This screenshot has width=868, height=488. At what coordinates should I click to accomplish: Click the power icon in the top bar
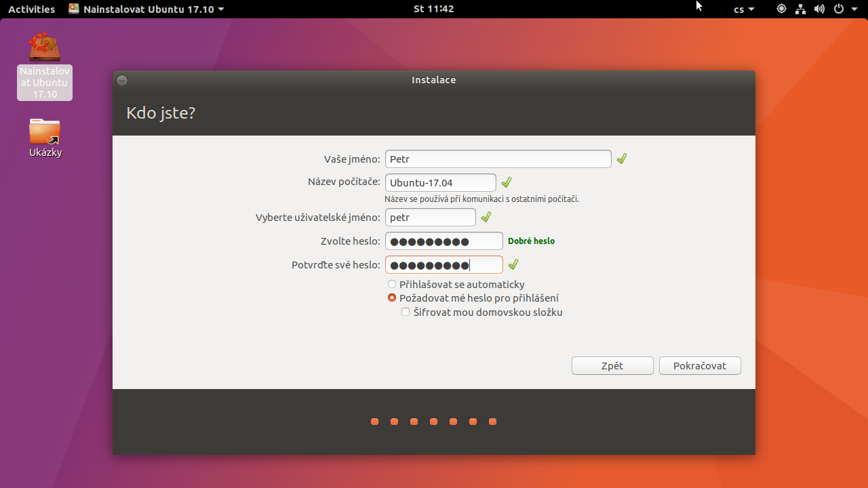(x=839, y=9)
